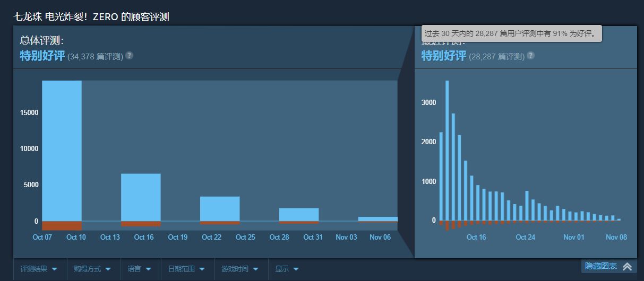Screen dimensions: 644x281
Task: Click the Nov 03 axis label
Action: (346, 237)
